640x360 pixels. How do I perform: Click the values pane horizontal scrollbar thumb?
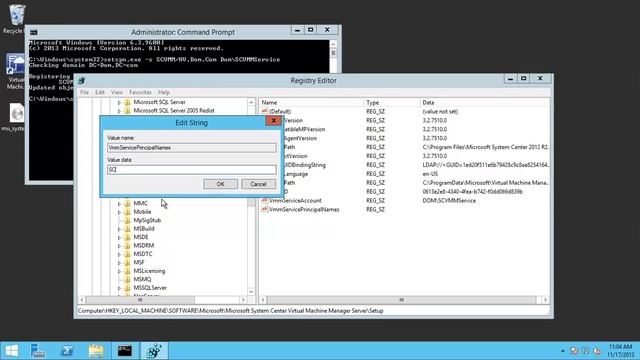[401, 300]
